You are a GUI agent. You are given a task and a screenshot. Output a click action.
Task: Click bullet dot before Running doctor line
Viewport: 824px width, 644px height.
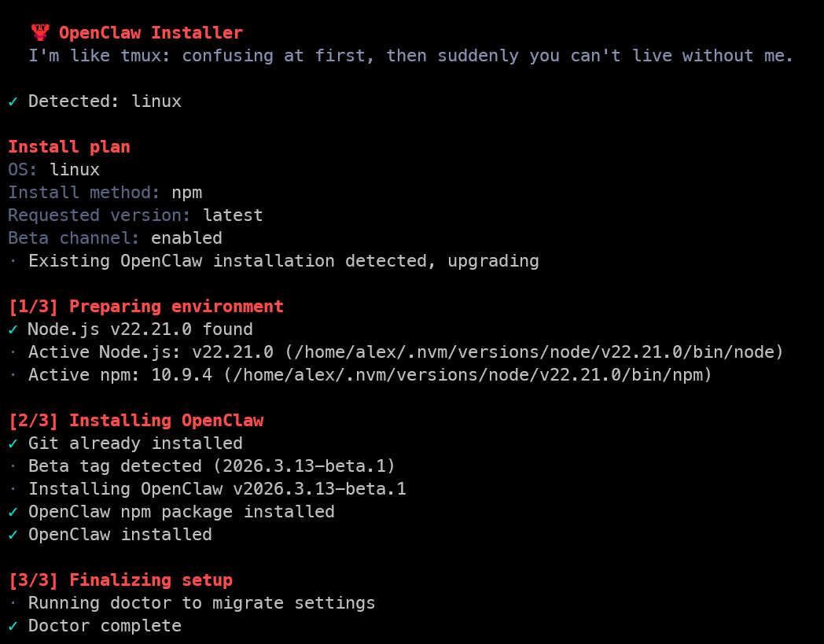pyautogui.click(x=13, y=603)
